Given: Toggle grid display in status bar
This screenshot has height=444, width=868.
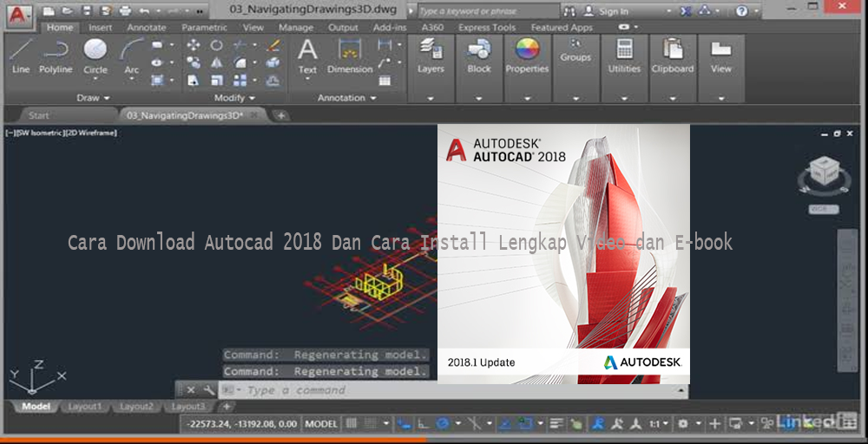Looking at the screenshot, I should click(352, 424).
